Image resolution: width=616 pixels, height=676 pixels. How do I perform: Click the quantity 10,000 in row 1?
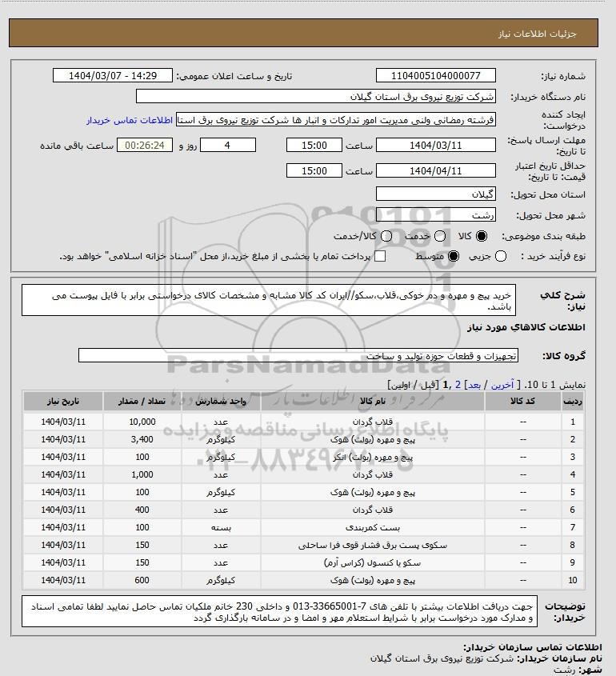coord(142,422)
